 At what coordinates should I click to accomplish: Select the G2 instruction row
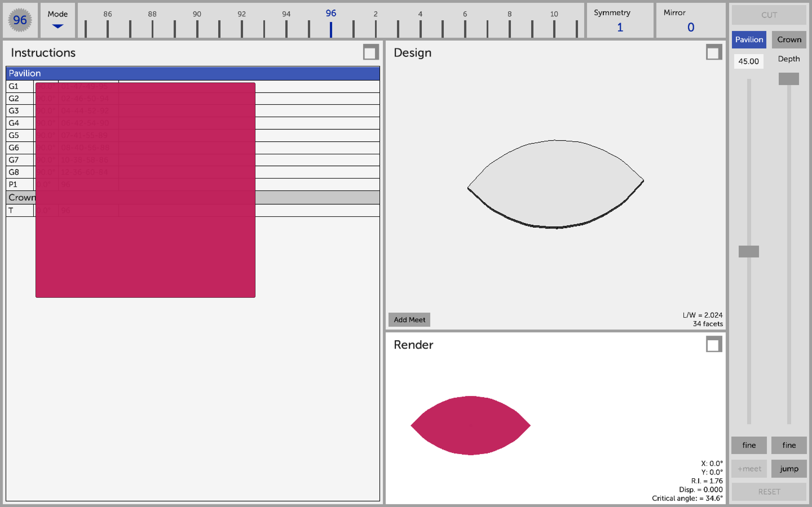tap(193, 98)
